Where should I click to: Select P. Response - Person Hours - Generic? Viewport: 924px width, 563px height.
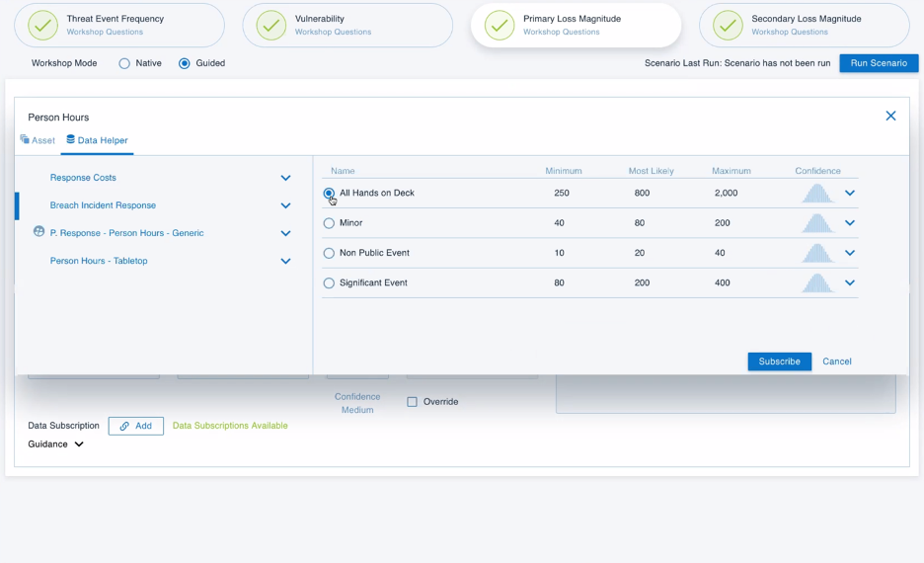(126, 233)
